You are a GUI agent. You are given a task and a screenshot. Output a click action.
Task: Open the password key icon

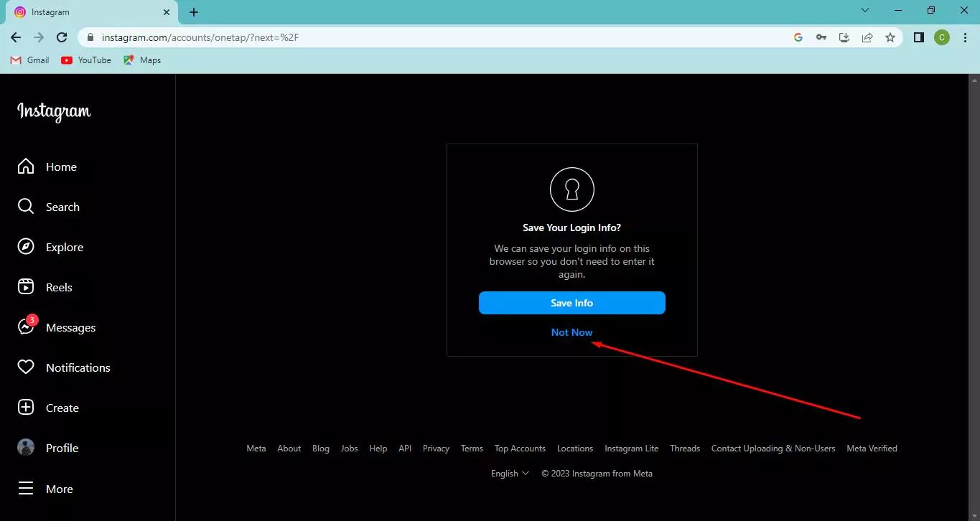pyautogui.click(x=821, y=37)
